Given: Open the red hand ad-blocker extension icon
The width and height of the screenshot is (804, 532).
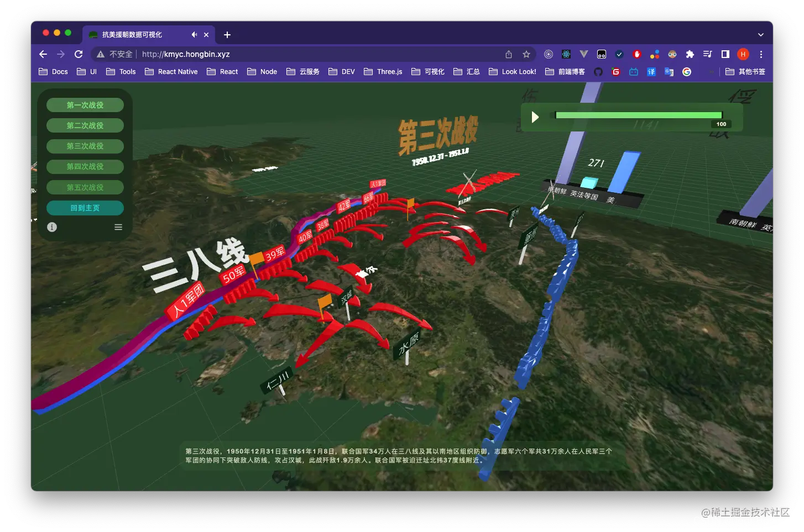Looking at the screenshot, I should [x=637, y=54].
